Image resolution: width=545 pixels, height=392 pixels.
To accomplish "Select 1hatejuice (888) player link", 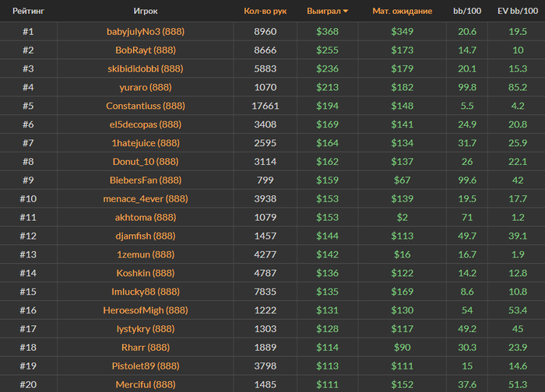I will coord(146,143).
